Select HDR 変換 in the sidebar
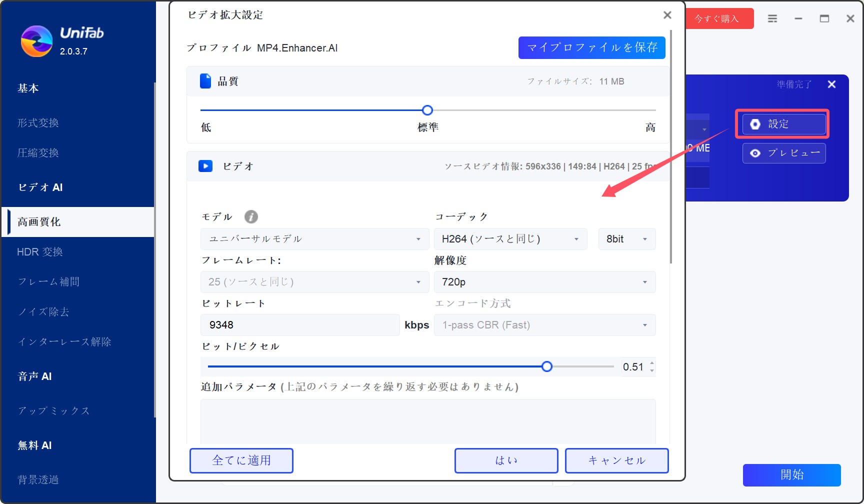The width and height of the screenshot is (864, 504). coord(40,252)
